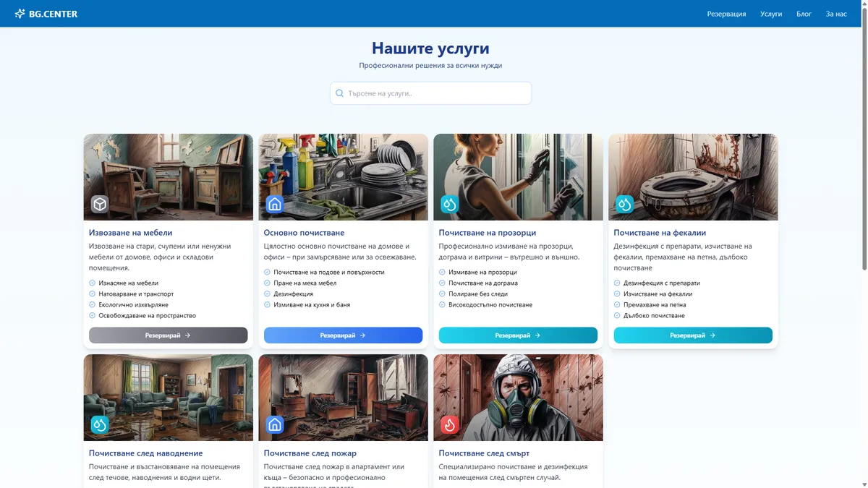This screenshot has width=868, height=488.
Task: Select the droplet icon on Почистване на прозорци
Action: [450, 204]
